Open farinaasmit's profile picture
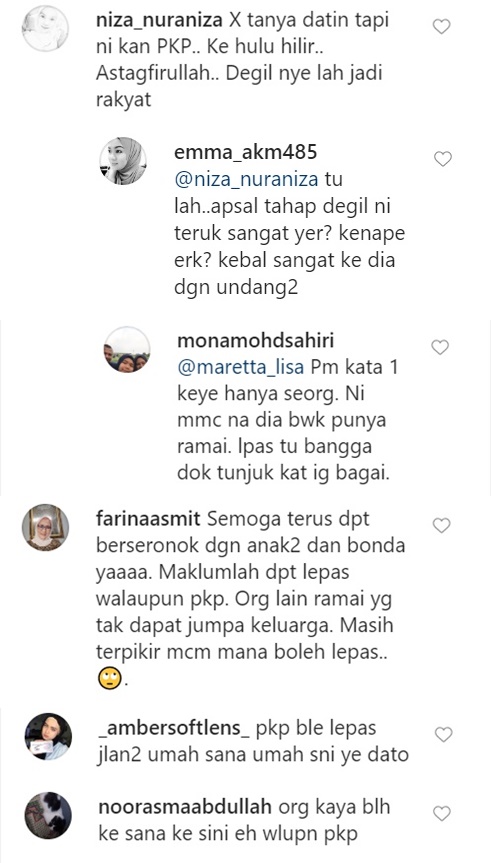This screenshot has width=491, height=863. 45,527
